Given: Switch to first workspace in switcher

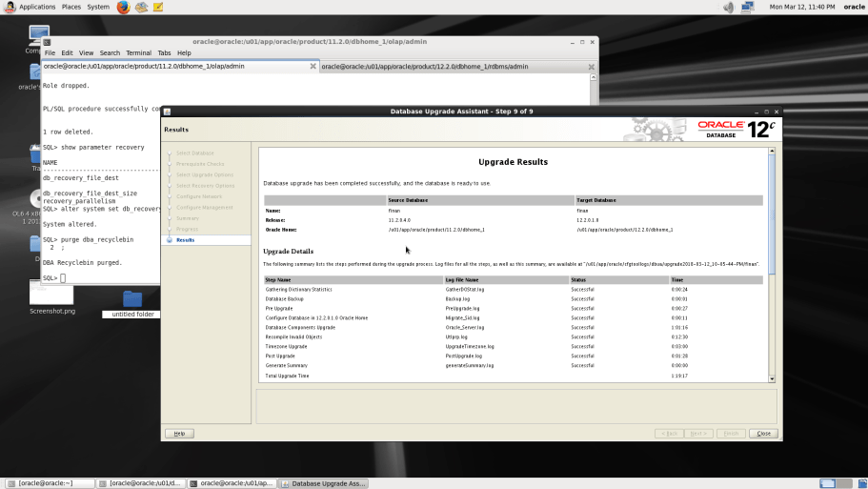Looking at the screenshot, I should pyautogui.click(x=828, y=483).
